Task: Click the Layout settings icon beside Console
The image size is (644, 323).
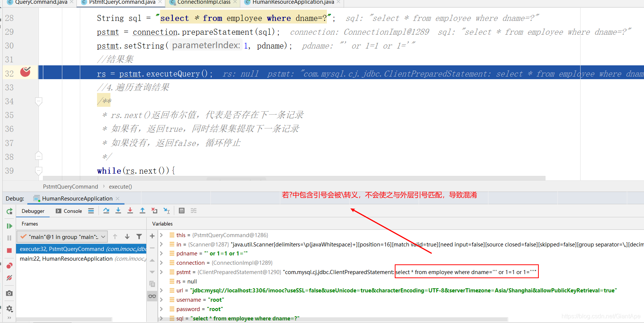Action: [91, 211]
